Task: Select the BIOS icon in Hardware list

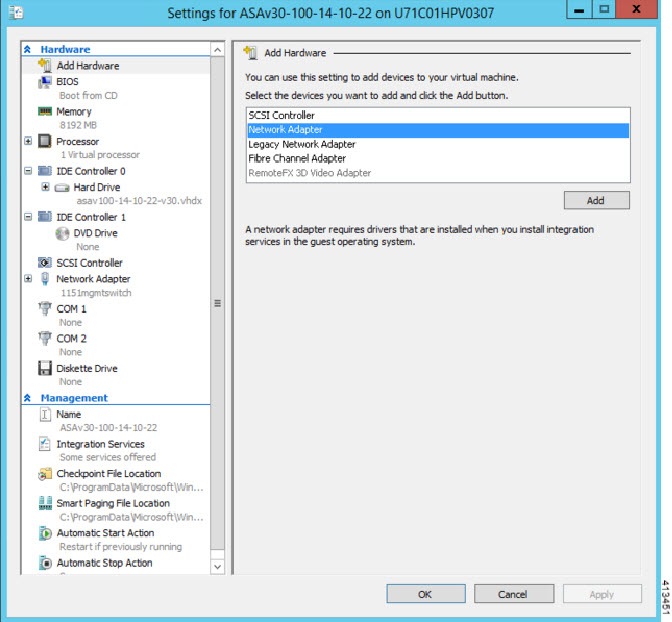Action: (45, 82)
